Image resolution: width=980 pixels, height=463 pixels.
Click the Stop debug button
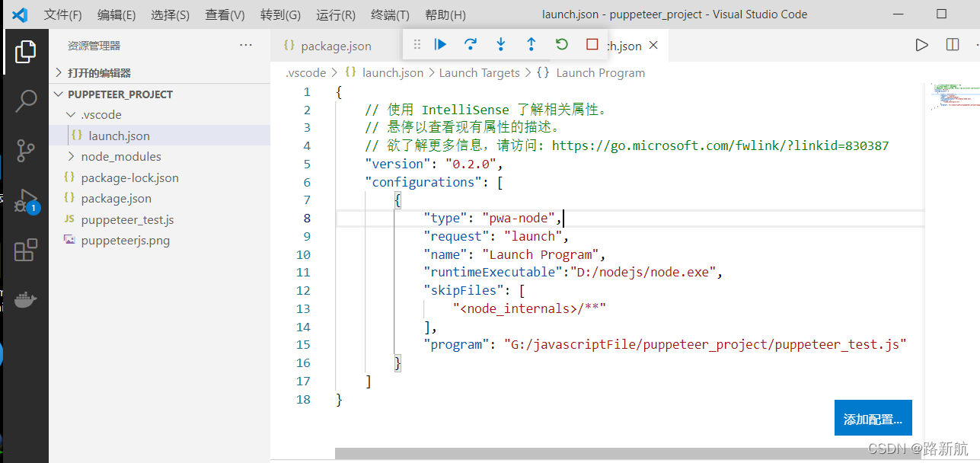click(592, 45)
